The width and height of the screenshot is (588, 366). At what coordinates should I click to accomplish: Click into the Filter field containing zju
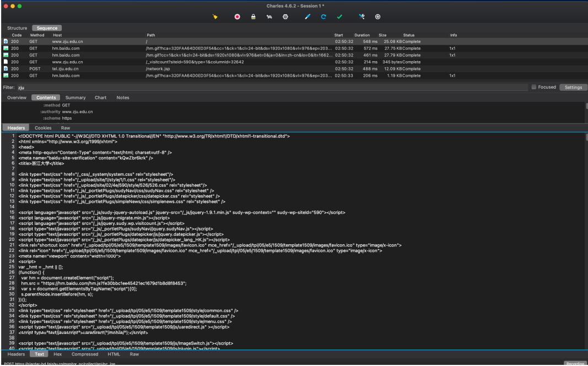click(x=272, y=88)
